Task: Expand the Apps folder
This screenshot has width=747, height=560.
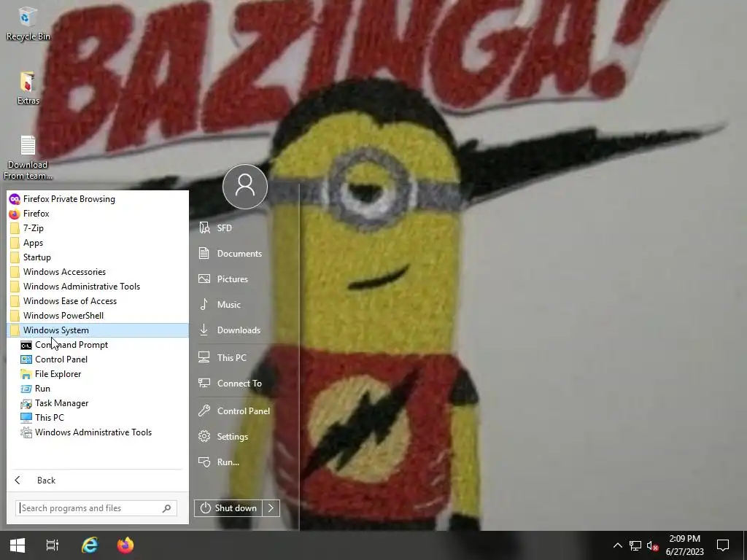Action: (98, 243)
